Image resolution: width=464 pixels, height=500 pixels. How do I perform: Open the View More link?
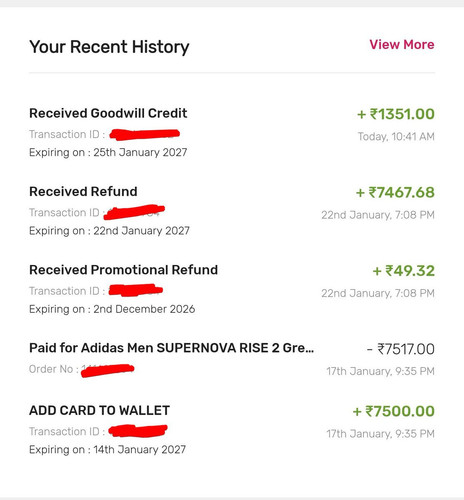[x=402, y=45]
